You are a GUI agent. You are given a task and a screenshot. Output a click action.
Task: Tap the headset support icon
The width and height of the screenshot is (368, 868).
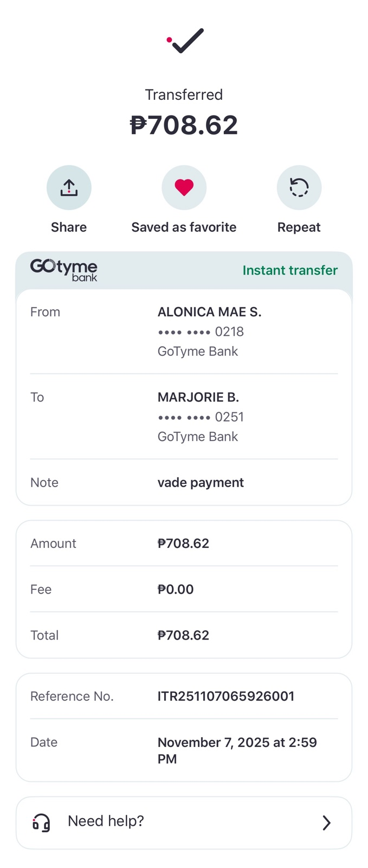42,822
